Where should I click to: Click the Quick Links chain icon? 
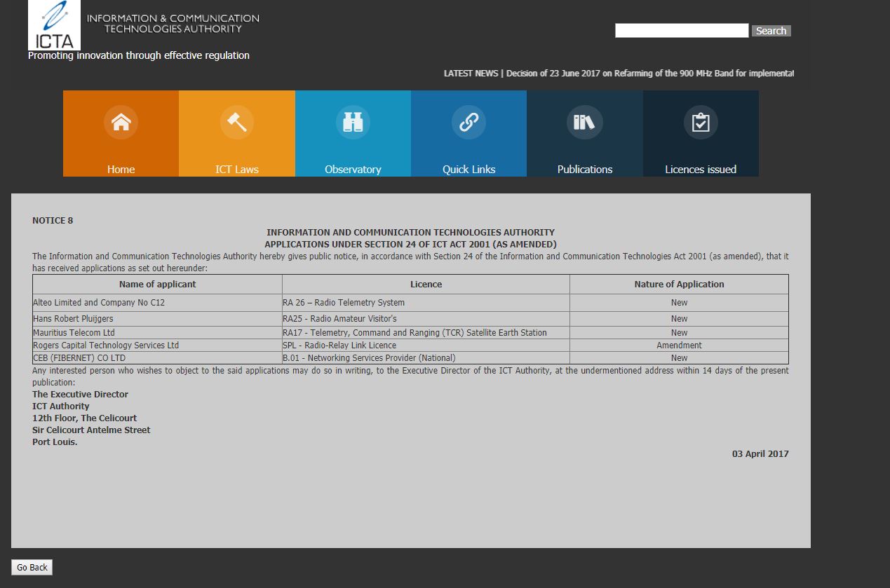pos(468,123)
